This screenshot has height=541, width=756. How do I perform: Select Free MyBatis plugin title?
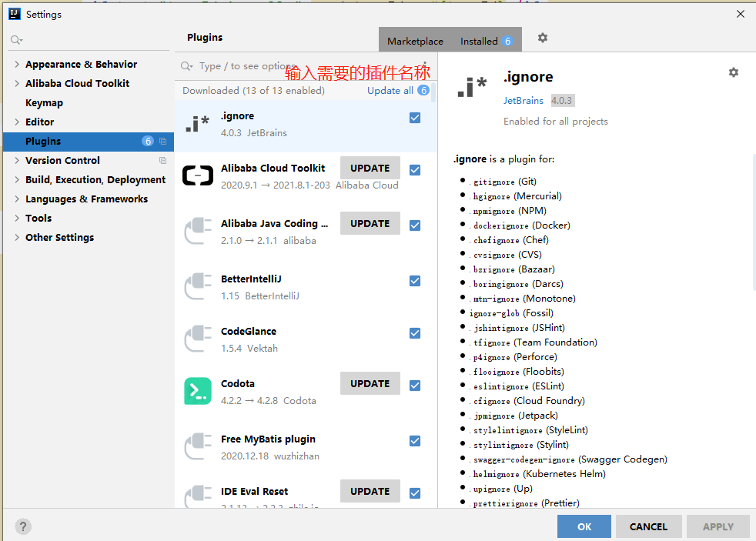pos(268,439)
